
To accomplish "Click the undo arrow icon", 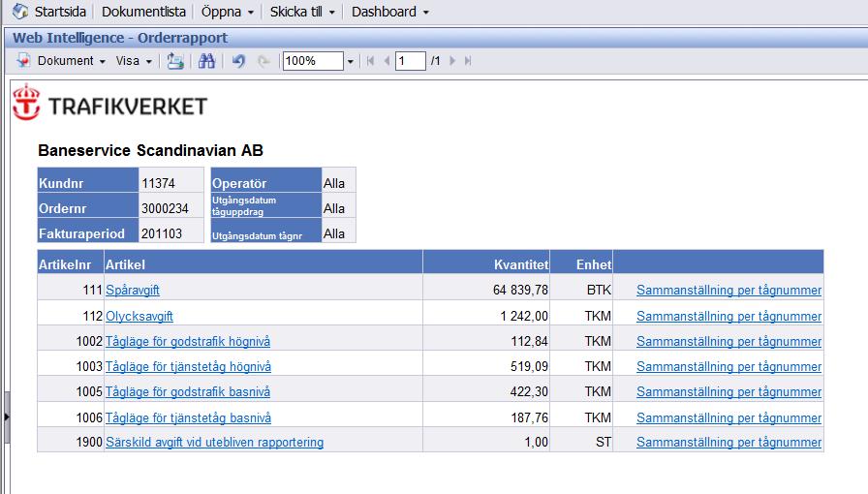I will 238,61.
